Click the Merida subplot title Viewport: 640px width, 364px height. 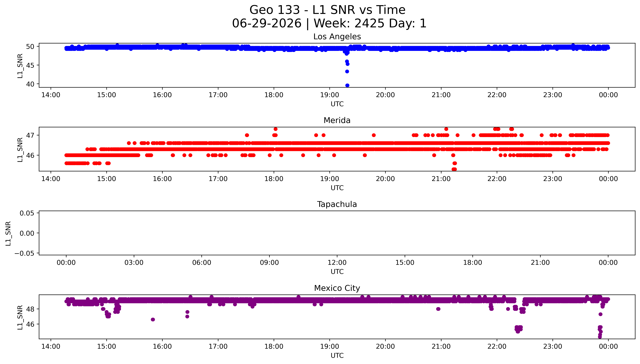337,120
